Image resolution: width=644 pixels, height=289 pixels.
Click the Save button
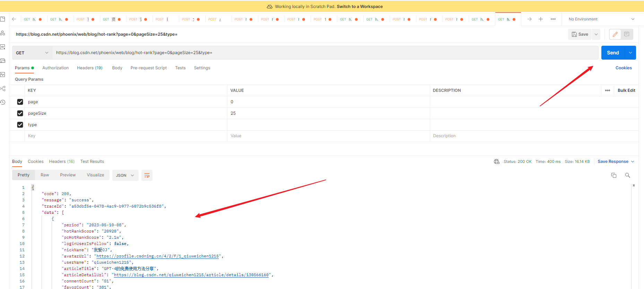(580, 34)
